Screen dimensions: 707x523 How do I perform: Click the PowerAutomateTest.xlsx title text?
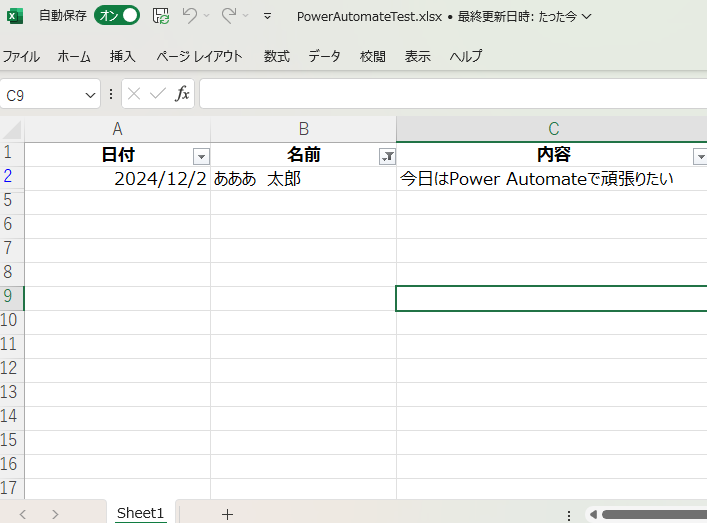(x=369, y=17)
